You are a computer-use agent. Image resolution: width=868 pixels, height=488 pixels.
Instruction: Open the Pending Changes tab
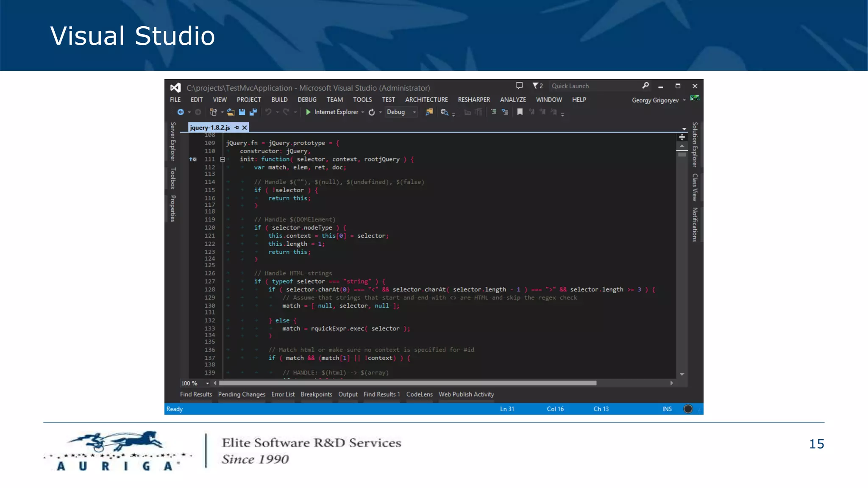pyautogui.click(x=242, y=394)
